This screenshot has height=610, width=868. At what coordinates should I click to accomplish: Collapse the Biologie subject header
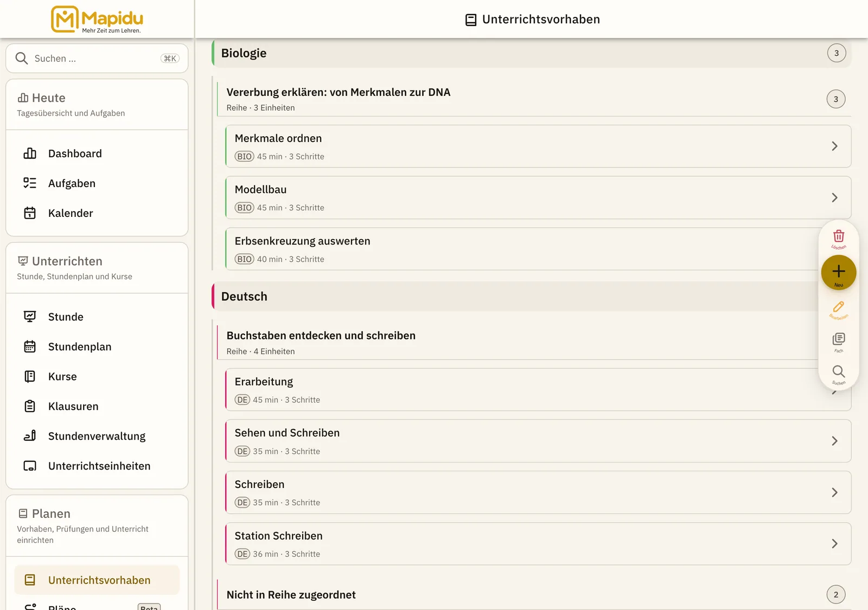[x=532, y=53]
